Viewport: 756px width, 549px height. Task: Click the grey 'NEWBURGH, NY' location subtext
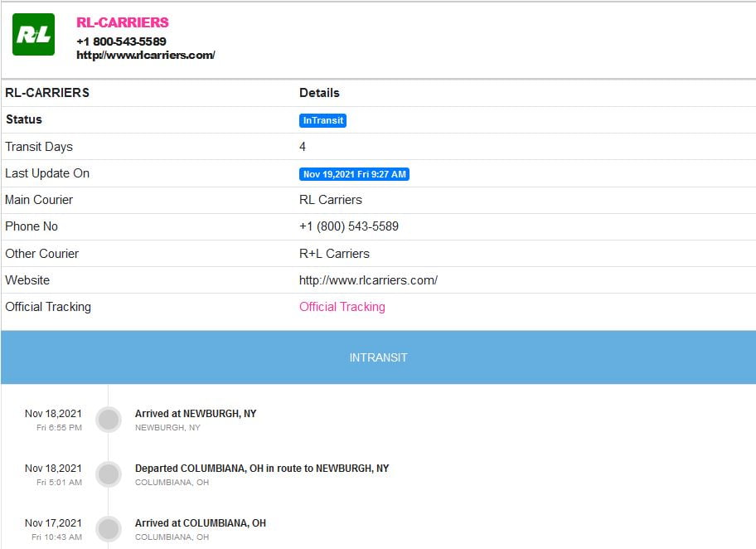coord(167,427)
